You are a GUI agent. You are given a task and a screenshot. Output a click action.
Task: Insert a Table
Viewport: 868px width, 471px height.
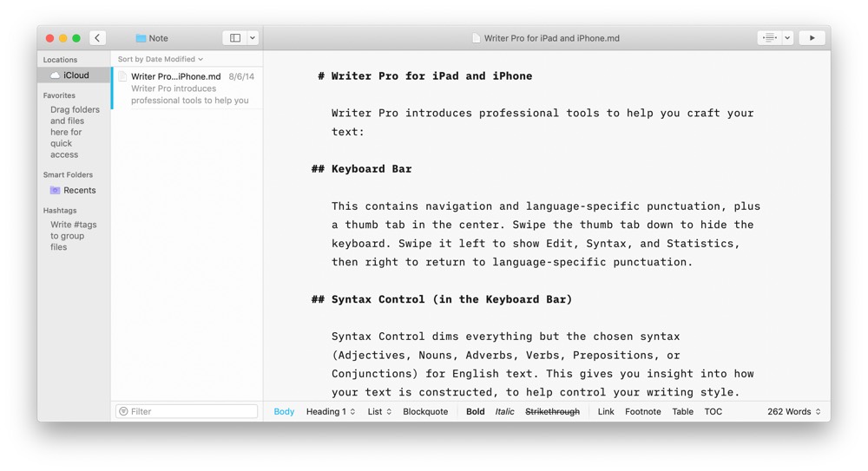(x=682, y=412)
